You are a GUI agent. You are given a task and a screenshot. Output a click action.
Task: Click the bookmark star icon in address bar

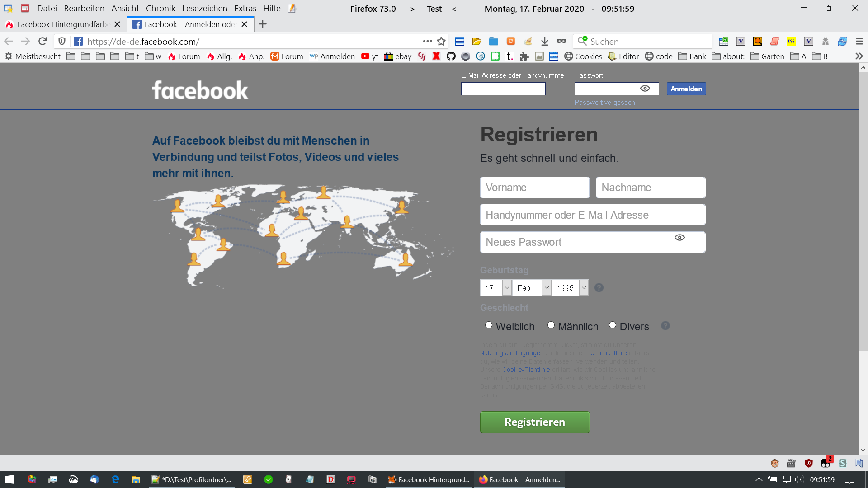point(441,42)
